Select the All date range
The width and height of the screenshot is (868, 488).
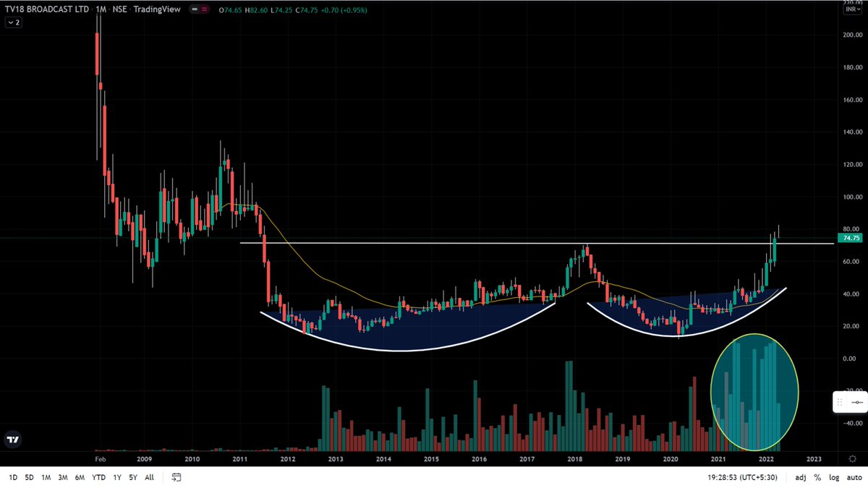tap(149, 478)
